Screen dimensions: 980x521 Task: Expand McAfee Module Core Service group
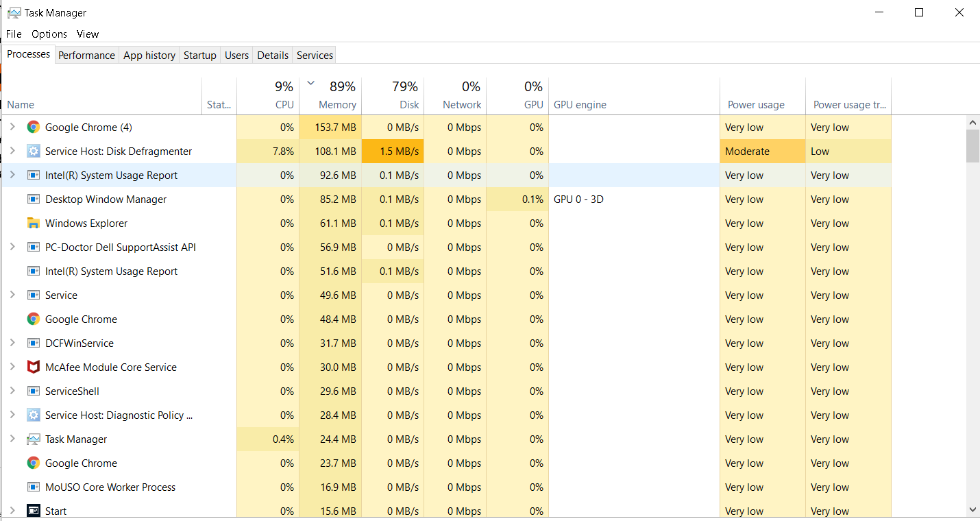[x=12, y=367]
